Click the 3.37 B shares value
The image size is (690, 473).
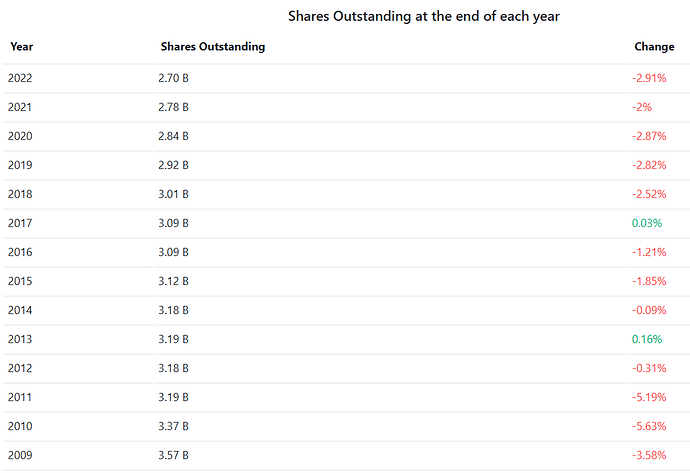click(x=173, y=426)
